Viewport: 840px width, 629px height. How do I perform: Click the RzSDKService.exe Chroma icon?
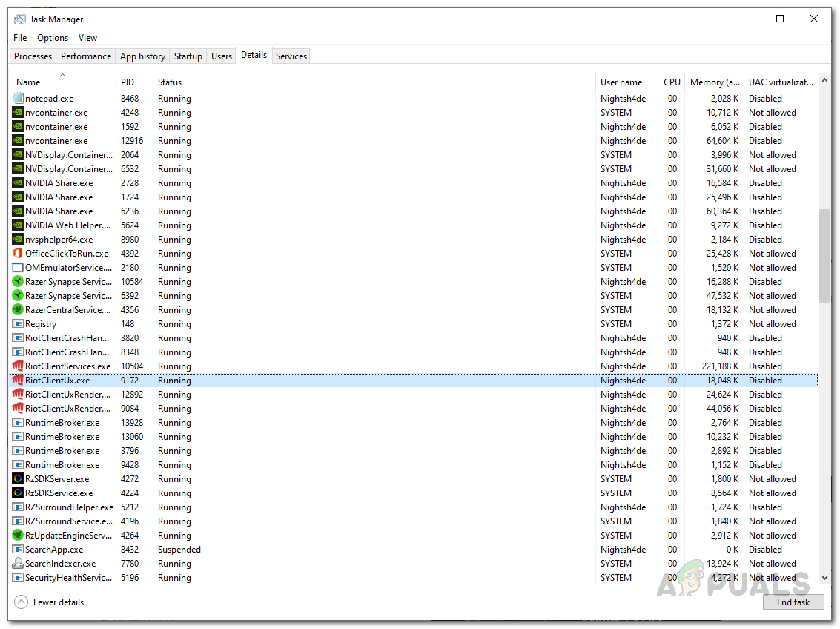[x=18, y=493]
